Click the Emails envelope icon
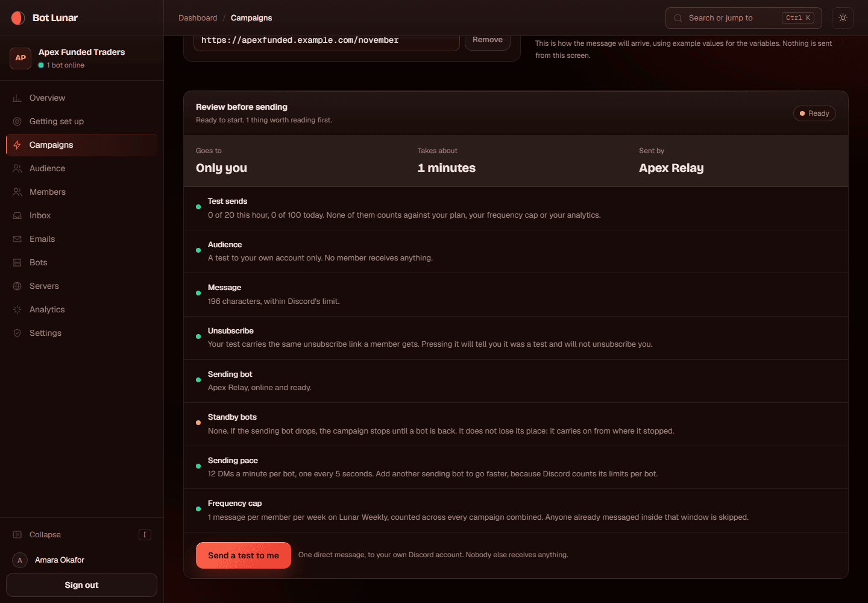This screenshot has height=603, width=868. [x=17, y=239]
